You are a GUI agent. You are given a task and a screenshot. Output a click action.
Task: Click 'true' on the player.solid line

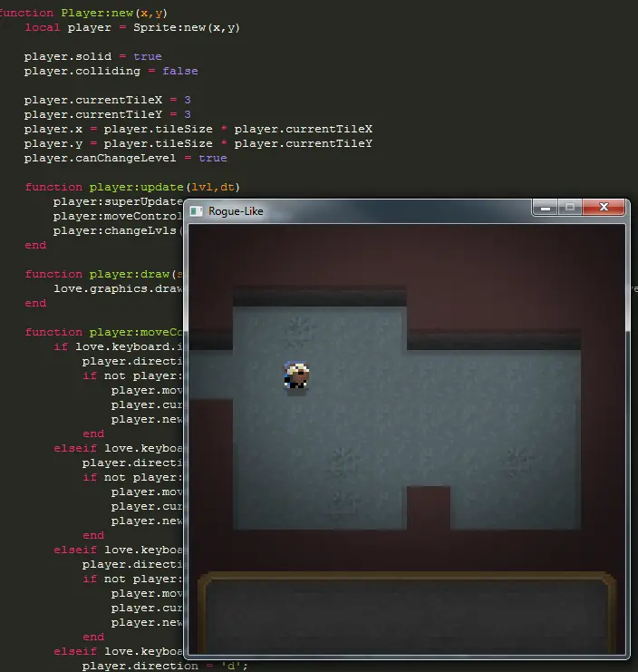(x=148, y=56)
